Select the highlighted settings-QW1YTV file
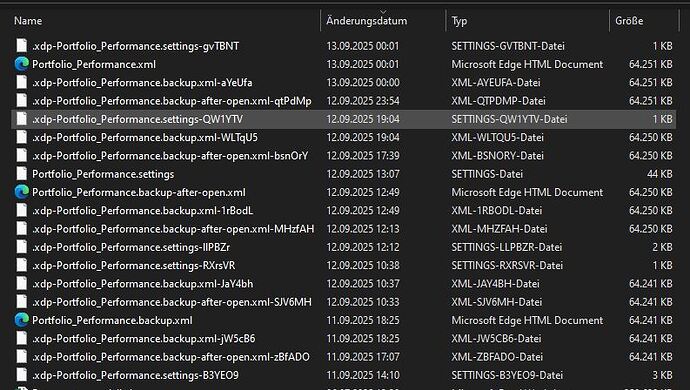This screenshot has width=690, height=390. click(x=343, y=119)
